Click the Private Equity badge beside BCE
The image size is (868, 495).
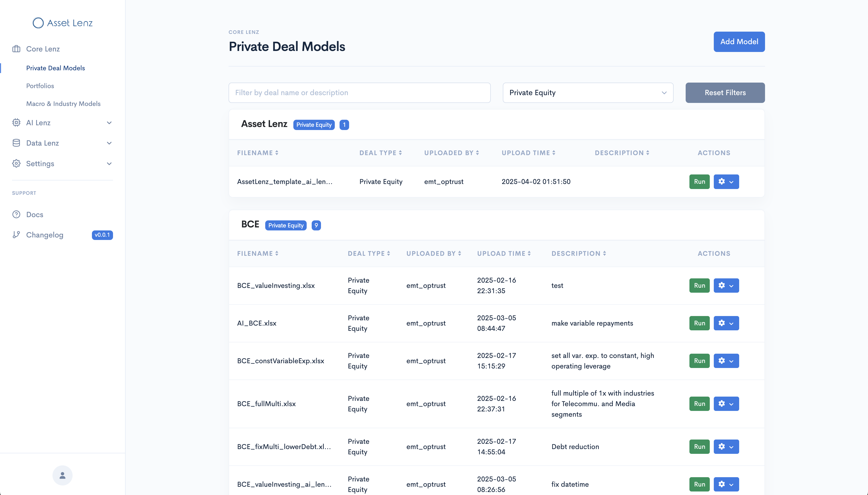(x=286, y=225)
